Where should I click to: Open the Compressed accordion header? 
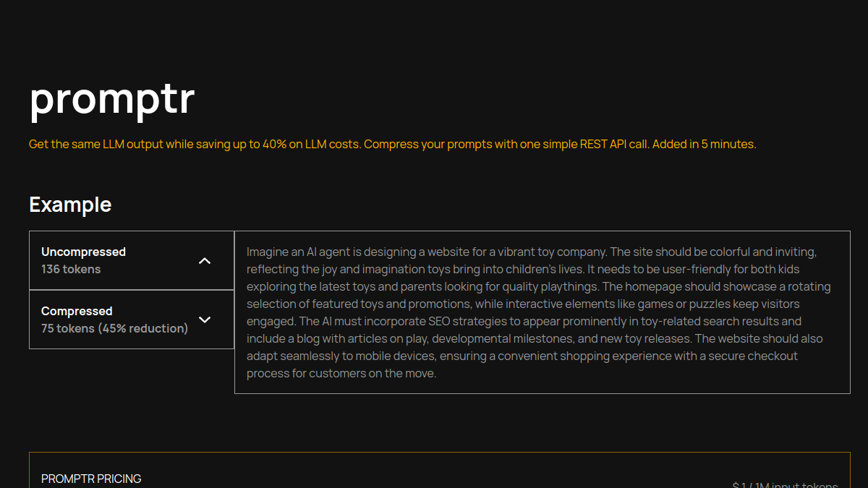coord(132,320)
